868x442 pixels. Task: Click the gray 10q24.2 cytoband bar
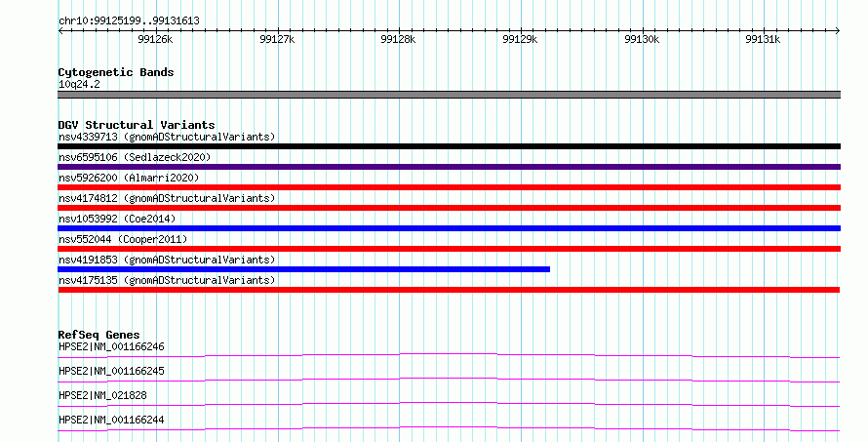[449, 95]
